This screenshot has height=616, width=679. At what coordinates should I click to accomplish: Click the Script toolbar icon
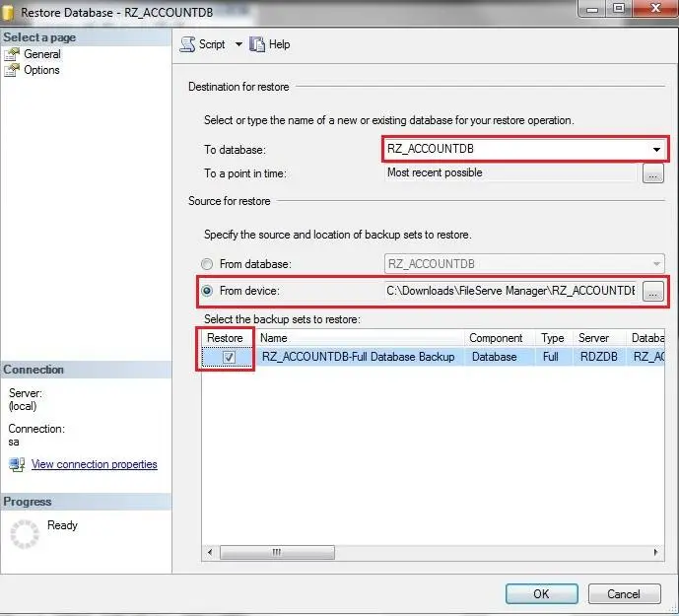pos(187,44)
